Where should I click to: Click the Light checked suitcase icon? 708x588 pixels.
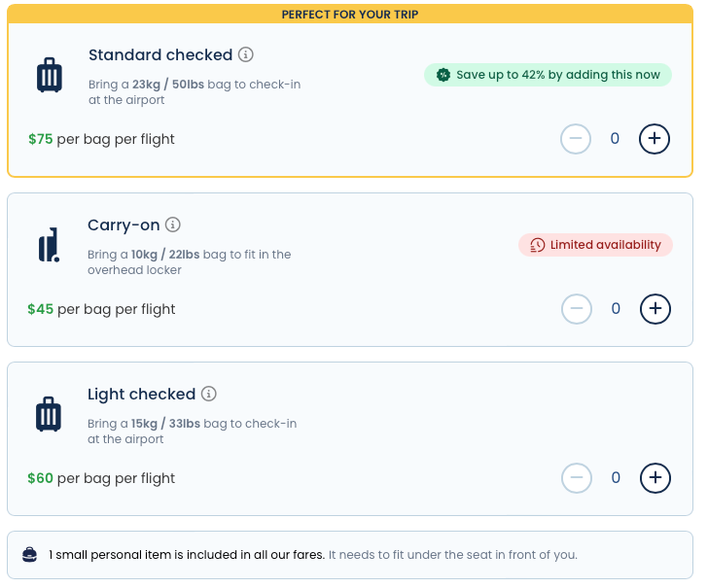pyautogui.click(x=49, y=415)
